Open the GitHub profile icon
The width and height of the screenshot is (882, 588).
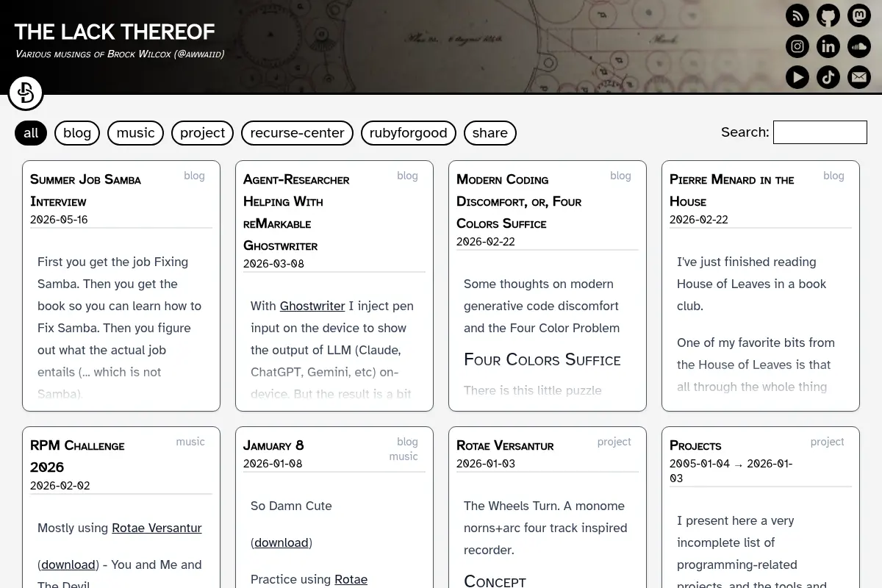(828, 15)
